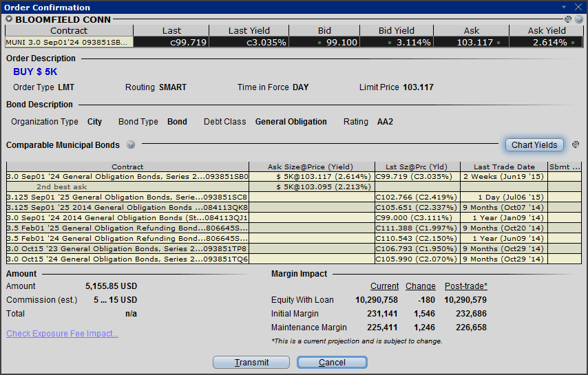Screen dimensions: 588x375
Task: Click help icon beside Comparable Municipal Bonds
Action: click(x=131, y=145)
